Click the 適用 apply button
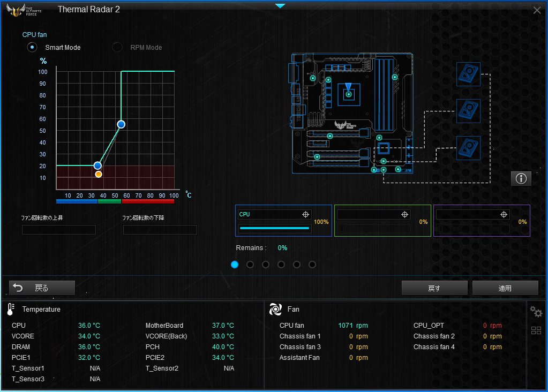548x392 pixels. (505, 288)
